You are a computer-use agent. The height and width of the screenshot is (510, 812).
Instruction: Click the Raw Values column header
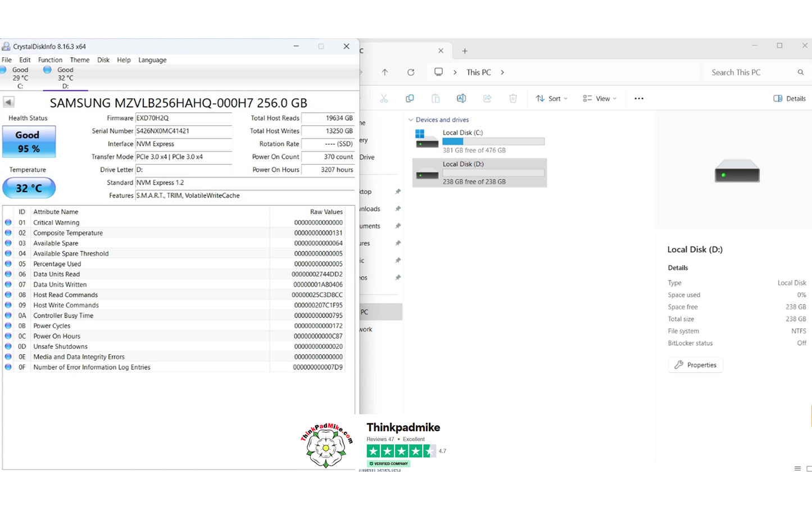[x=326, y=212]
